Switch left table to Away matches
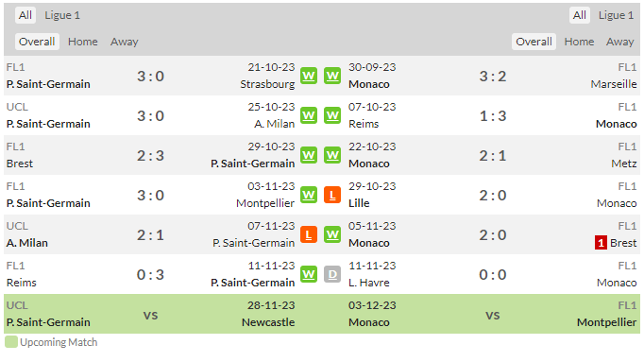 (124, 42)
